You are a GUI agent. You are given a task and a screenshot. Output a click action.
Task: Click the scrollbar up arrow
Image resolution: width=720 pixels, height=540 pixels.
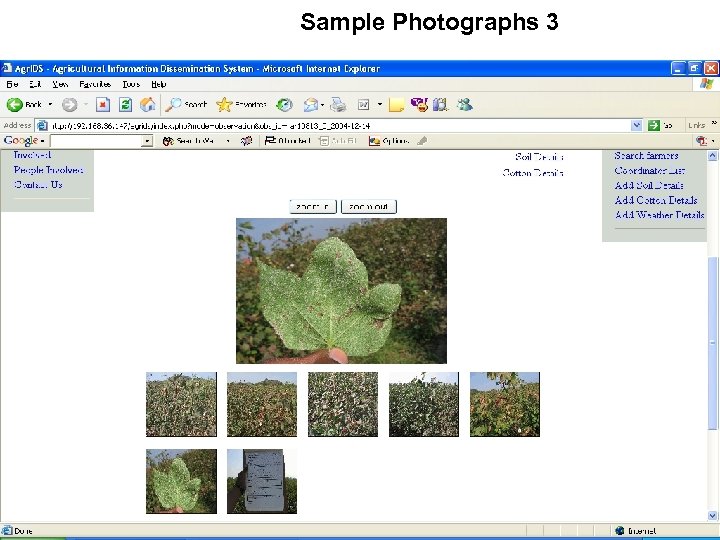coord(713,156)
